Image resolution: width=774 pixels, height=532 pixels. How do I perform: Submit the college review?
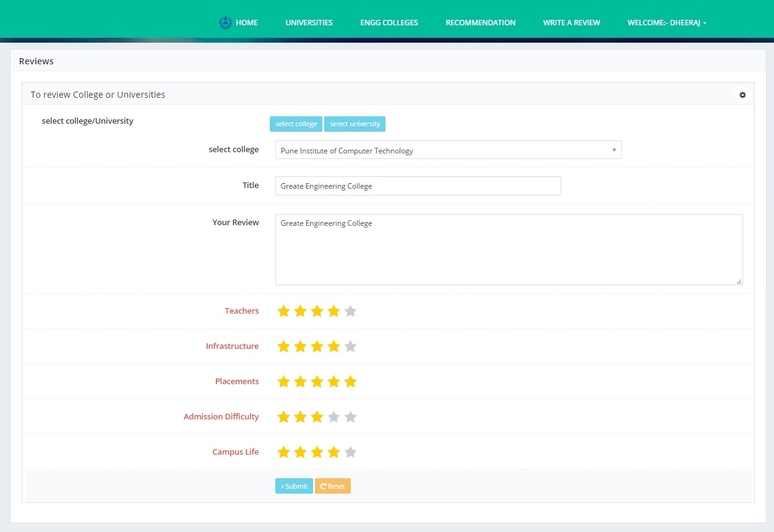pos(294,486)
